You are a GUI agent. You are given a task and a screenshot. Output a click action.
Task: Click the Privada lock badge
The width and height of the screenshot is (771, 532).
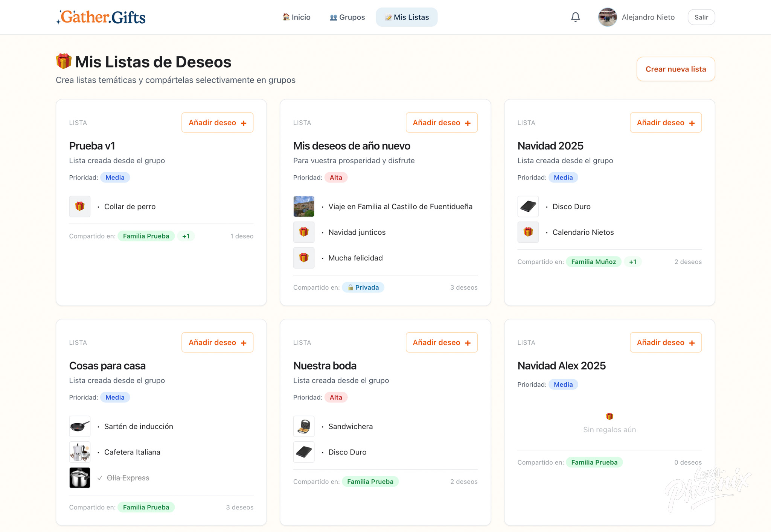click(363, 287)
